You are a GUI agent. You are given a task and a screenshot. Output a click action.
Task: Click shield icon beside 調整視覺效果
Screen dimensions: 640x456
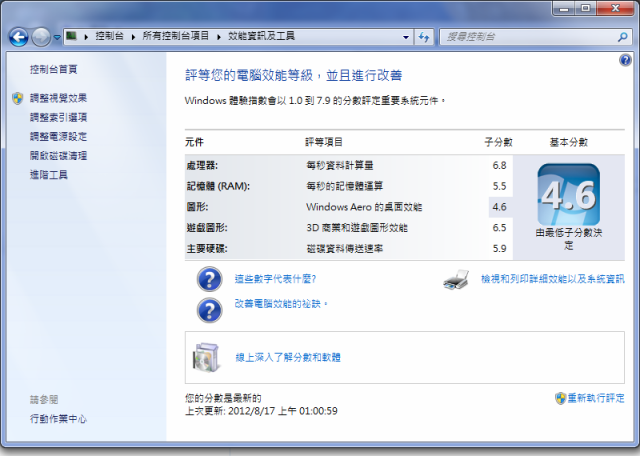tap(18, 98)
